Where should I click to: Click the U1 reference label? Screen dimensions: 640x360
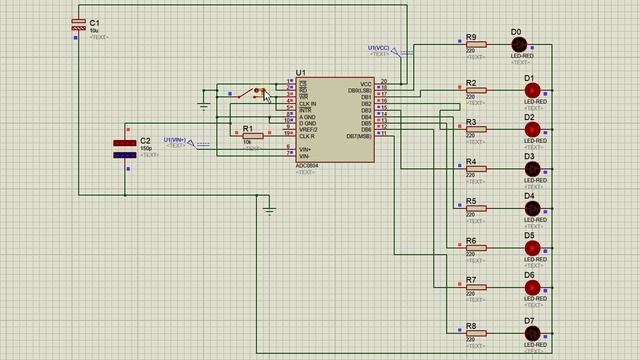300,73
